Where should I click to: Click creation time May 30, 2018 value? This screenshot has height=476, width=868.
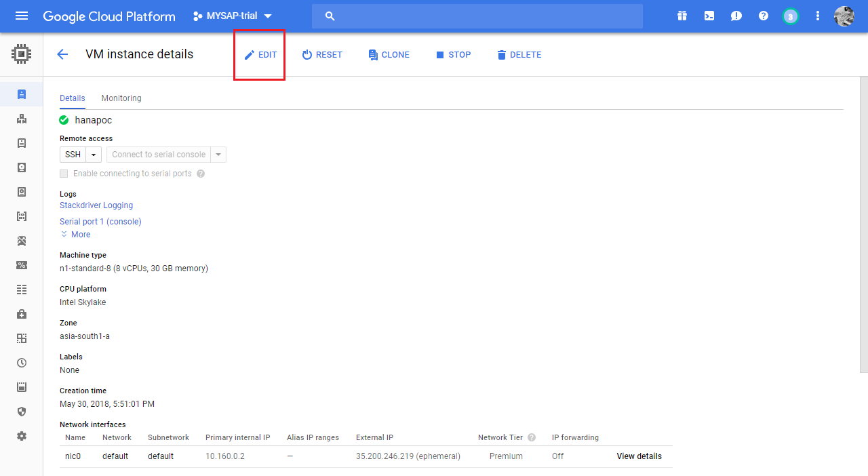pos(107,404)
